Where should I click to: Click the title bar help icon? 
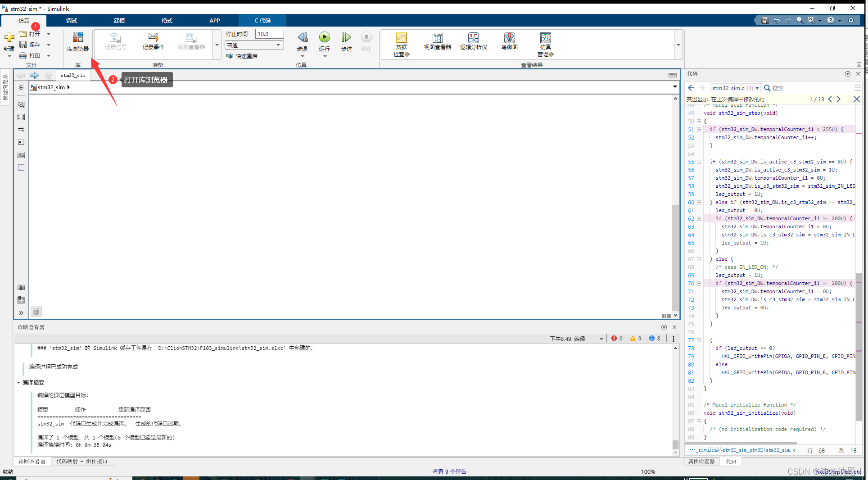[x=831, y=20]
